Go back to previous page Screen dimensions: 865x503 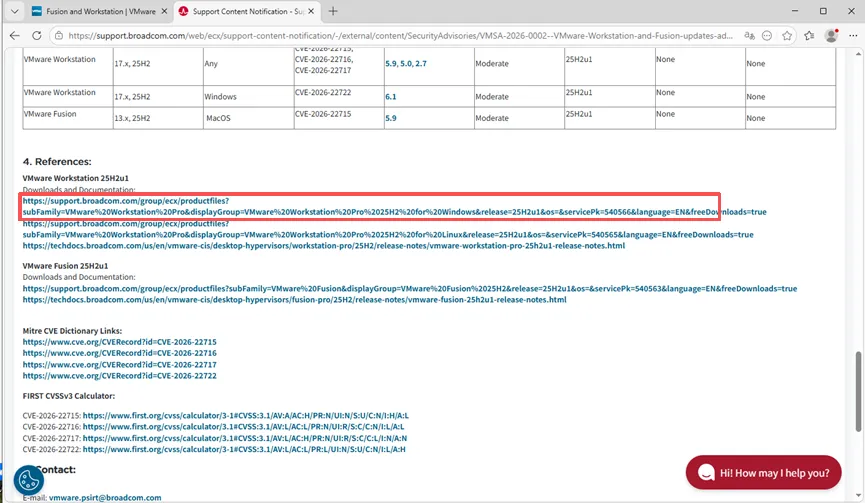point(15,35)
